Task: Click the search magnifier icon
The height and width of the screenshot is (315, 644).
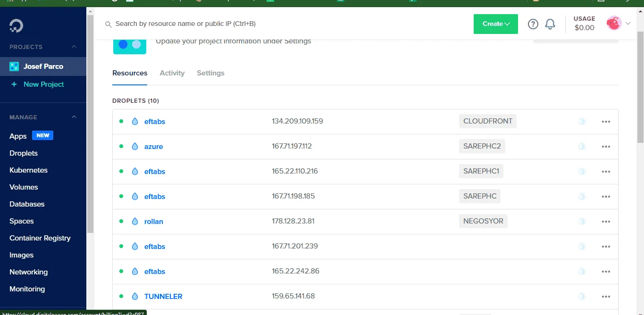Action: (108, 24)
